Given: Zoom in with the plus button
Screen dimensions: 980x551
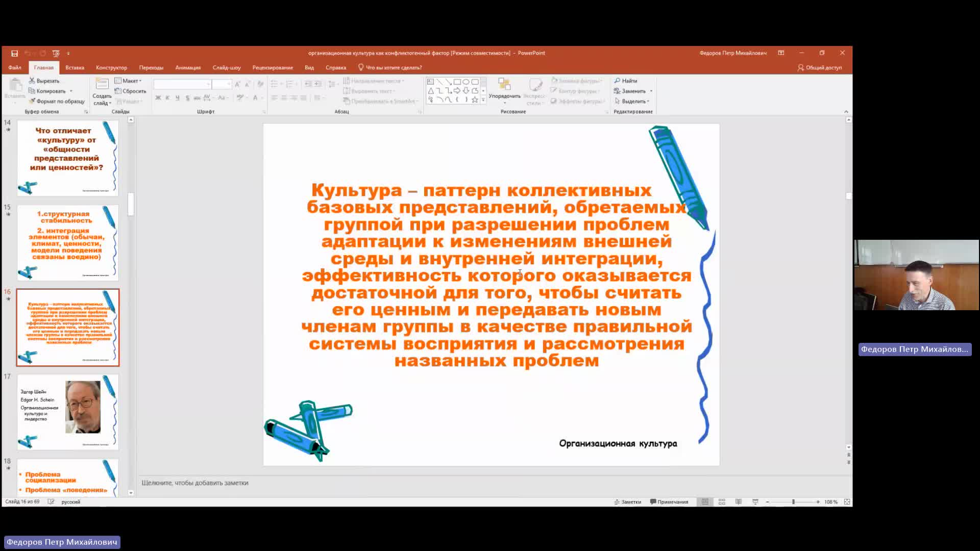Looking at the screenshot, I should 818,502.
